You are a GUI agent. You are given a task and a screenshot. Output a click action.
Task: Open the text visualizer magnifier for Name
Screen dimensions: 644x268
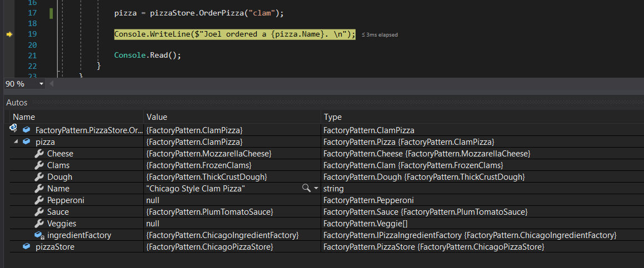[306, 189]
